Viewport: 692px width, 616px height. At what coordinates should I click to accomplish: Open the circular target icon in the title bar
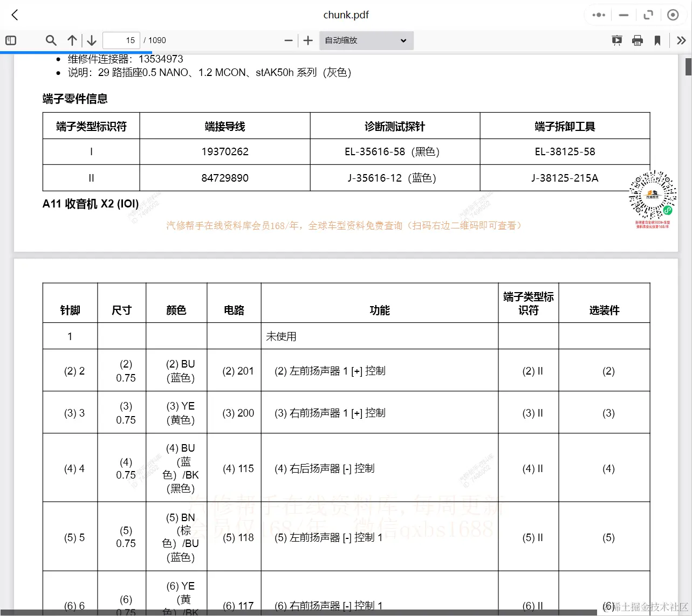click(x=673, y=15)
